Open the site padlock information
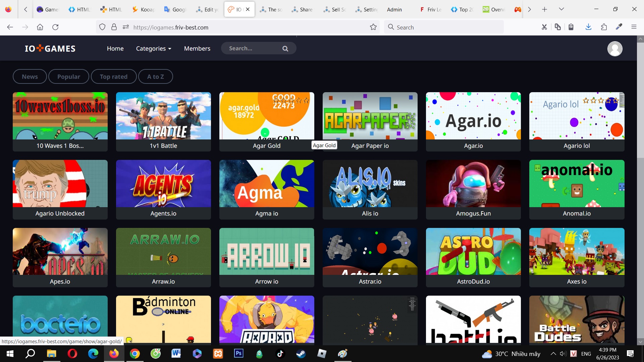This screenshot has height=362, width=644. tap(114, 27)
